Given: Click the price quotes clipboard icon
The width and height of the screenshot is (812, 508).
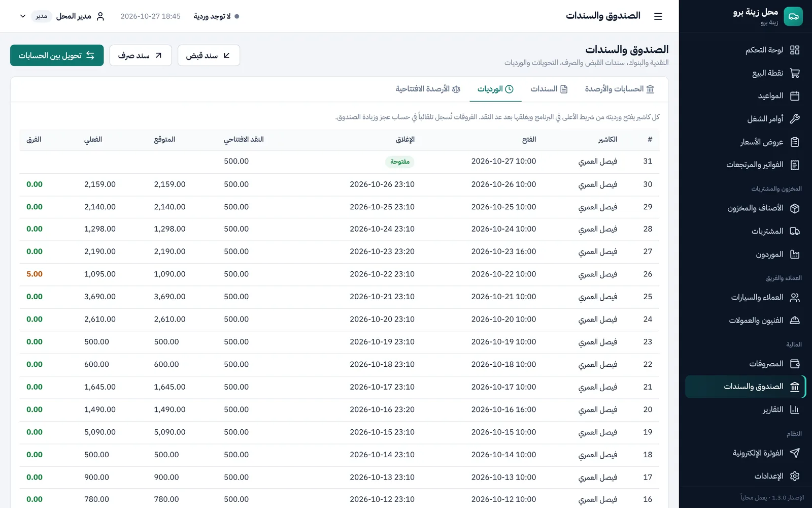Looking at the screenshot, I should tap(795, 142).
